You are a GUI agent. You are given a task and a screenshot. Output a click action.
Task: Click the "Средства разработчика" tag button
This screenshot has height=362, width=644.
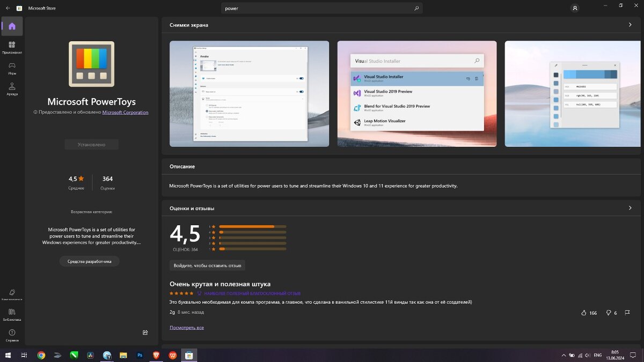(x=90, y=261)
